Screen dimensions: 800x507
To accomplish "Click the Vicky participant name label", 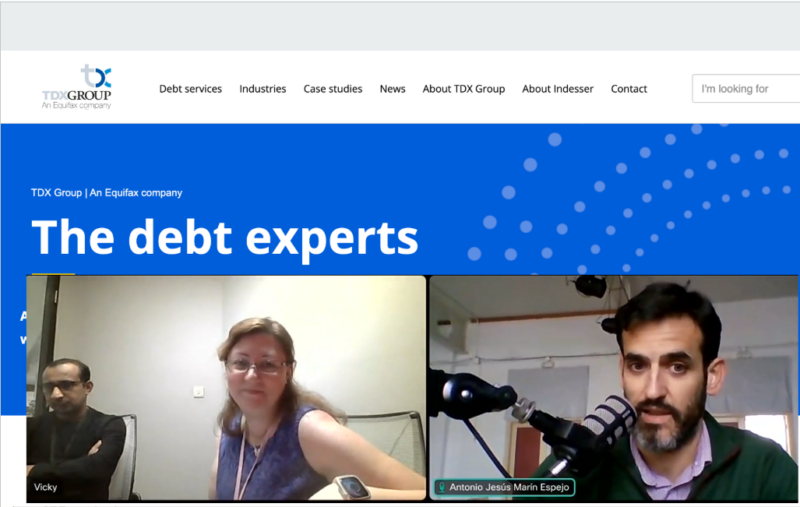I will click(45, 487).
